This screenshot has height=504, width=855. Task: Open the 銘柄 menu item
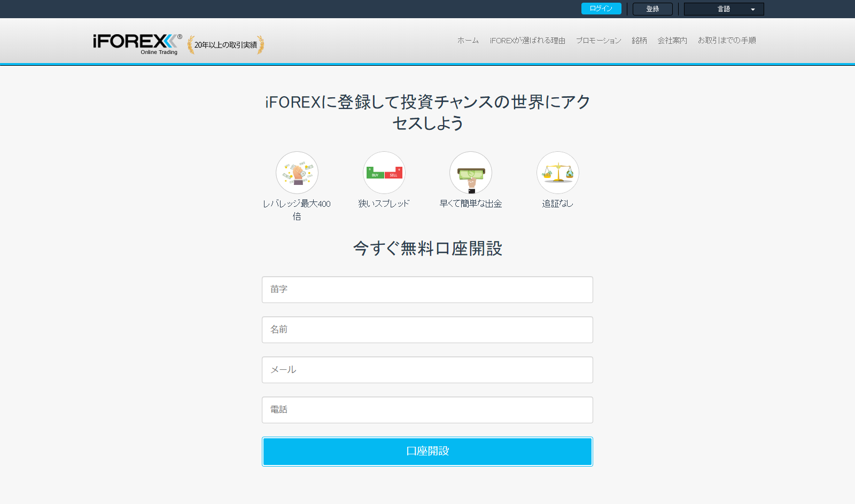coord(639,41)
